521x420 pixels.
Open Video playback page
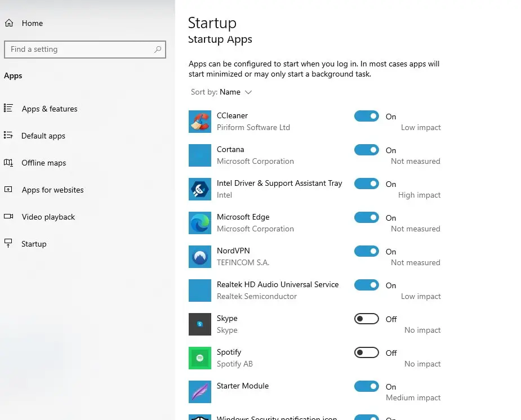tap(48, 217)
